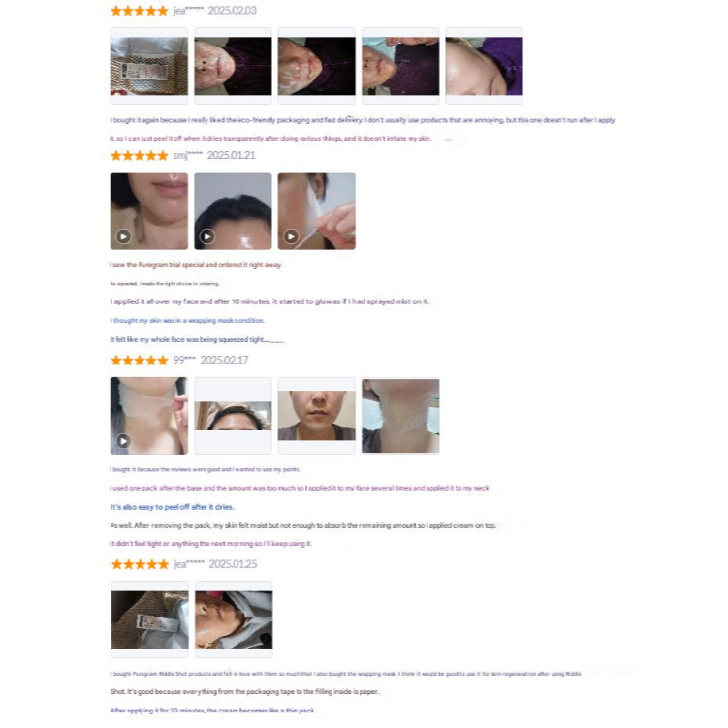View the packaging photo in 2025.01.25 review
The image size is (728, 728).
coord(149,619)
